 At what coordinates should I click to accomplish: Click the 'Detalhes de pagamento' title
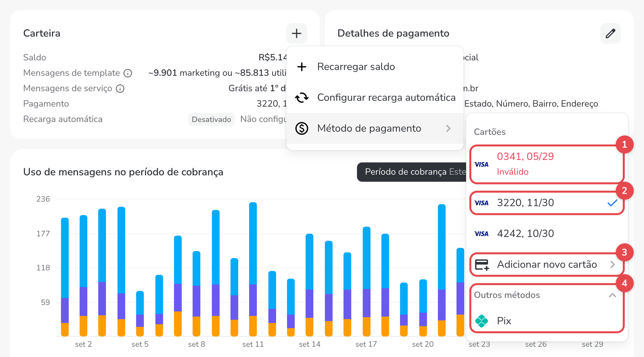(x=393, y=33)
